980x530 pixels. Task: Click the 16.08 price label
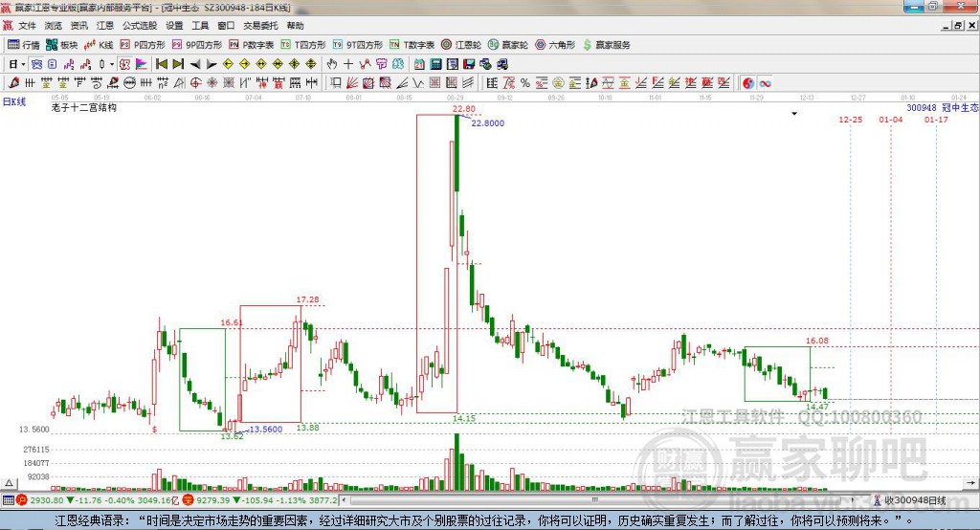817,341
